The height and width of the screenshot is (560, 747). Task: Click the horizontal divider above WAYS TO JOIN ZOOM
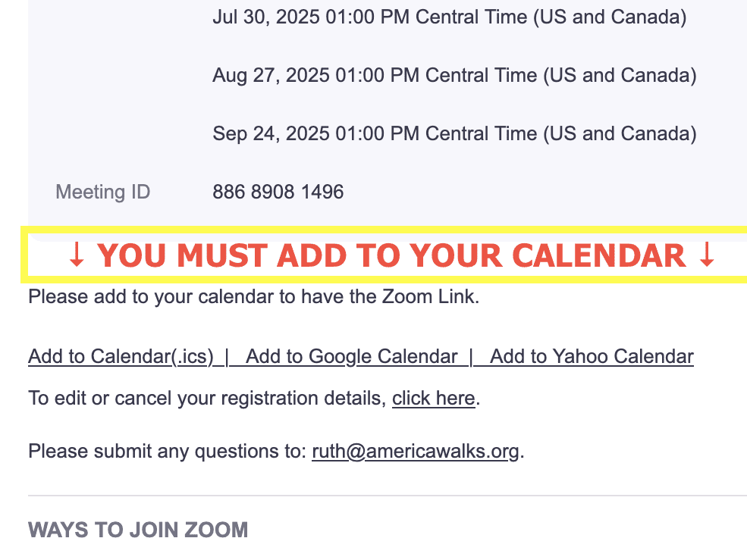click(388, 496)
